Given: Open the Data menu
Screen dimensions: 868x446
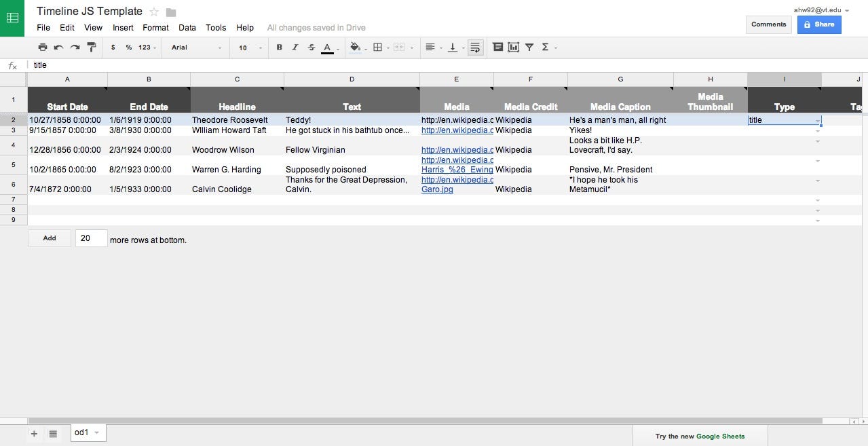Looking at the screenshot, I should coord(187,28).
